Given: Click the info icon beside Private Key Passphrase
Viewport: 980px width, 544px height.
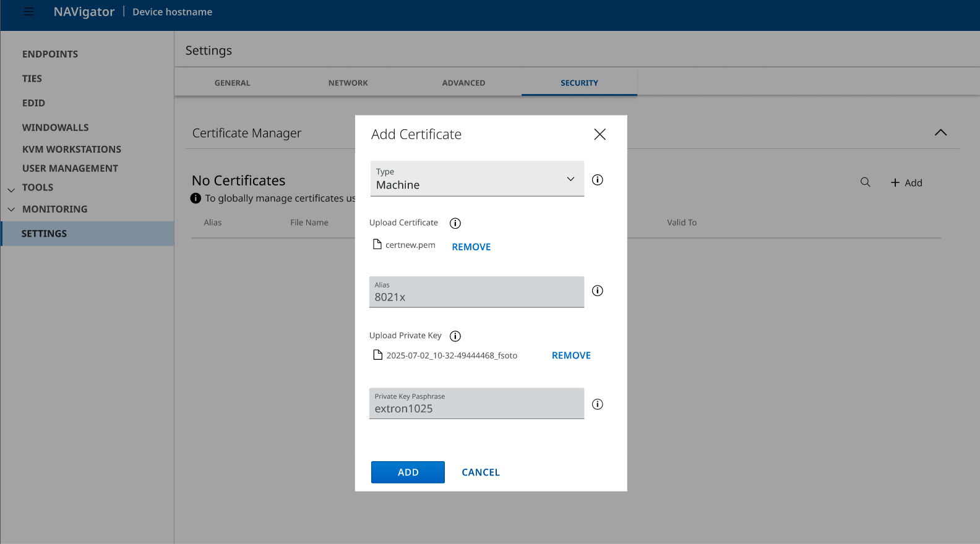Looking at the screenshot, I should pyautogui.click(x=597, y=404).
